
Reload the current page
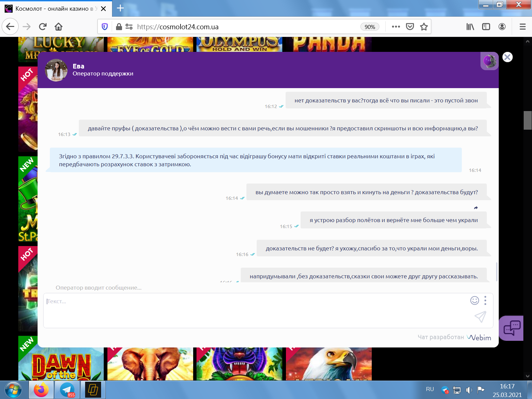point(43,27)
